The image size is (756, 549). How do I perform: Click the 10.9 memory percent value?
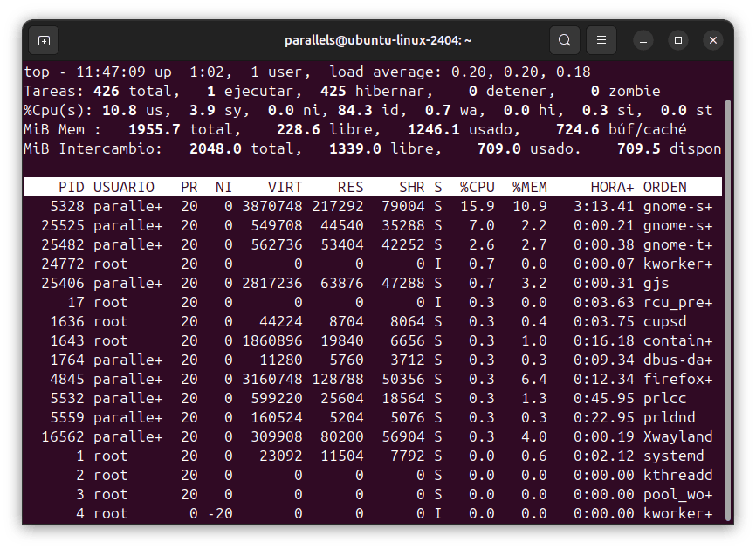pos(529,206)
